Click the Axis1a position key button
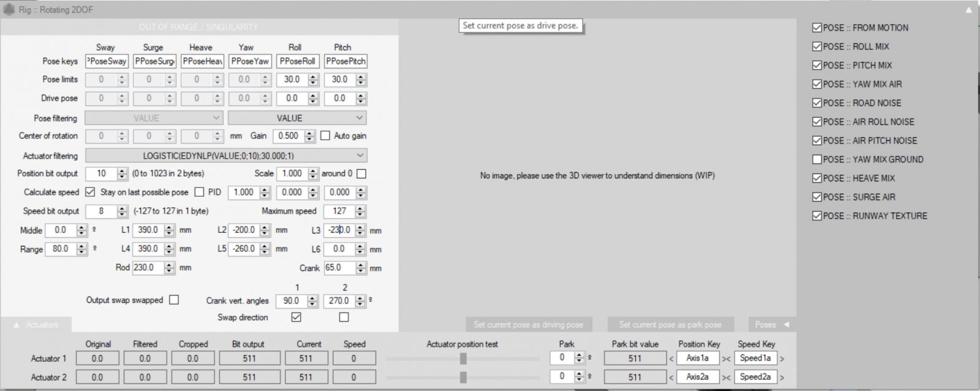 [x=698, y=359]
